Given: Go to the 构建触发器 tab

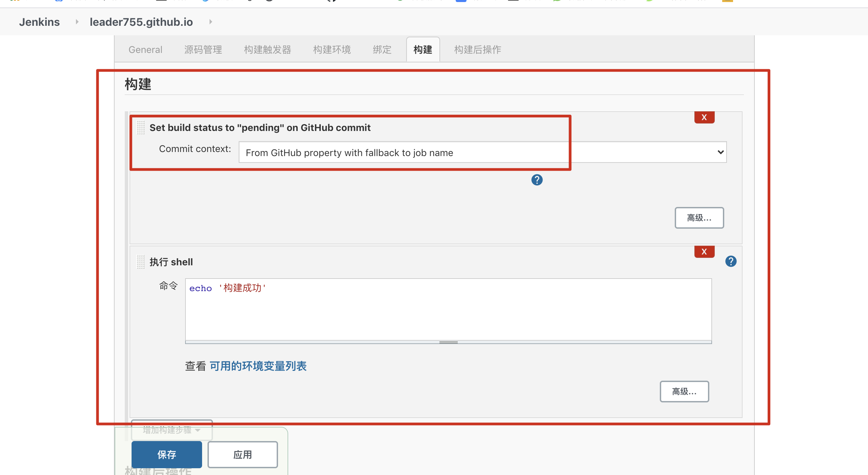Looking at the screenshot, I should (x=268, y=50).
